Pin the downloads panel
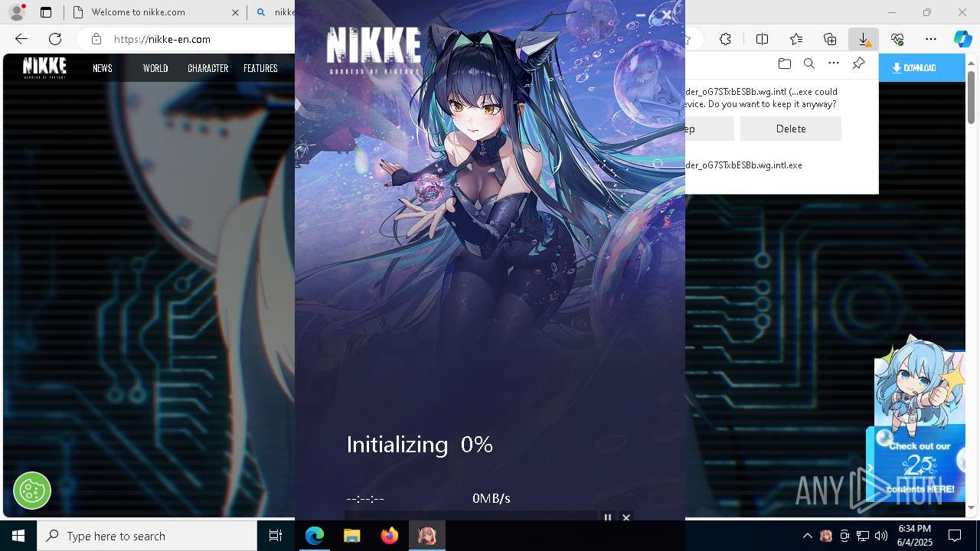 click(858, 64)
